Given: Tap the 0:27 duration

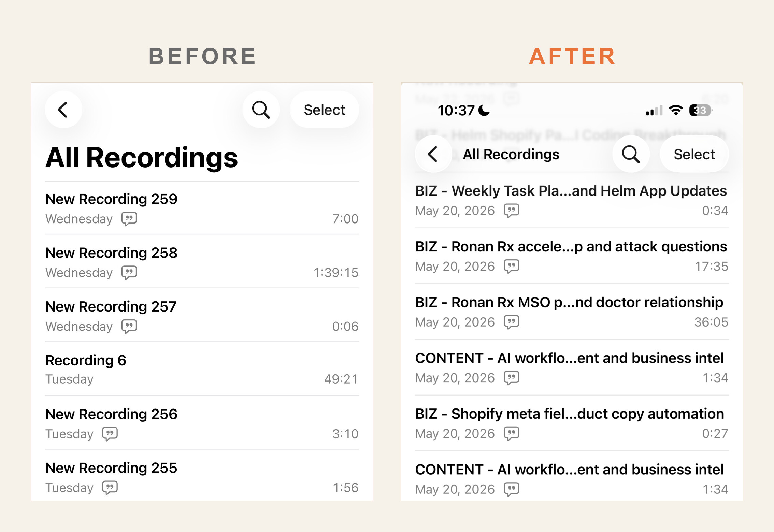Looking at the screenshot, I should (715, 434).
